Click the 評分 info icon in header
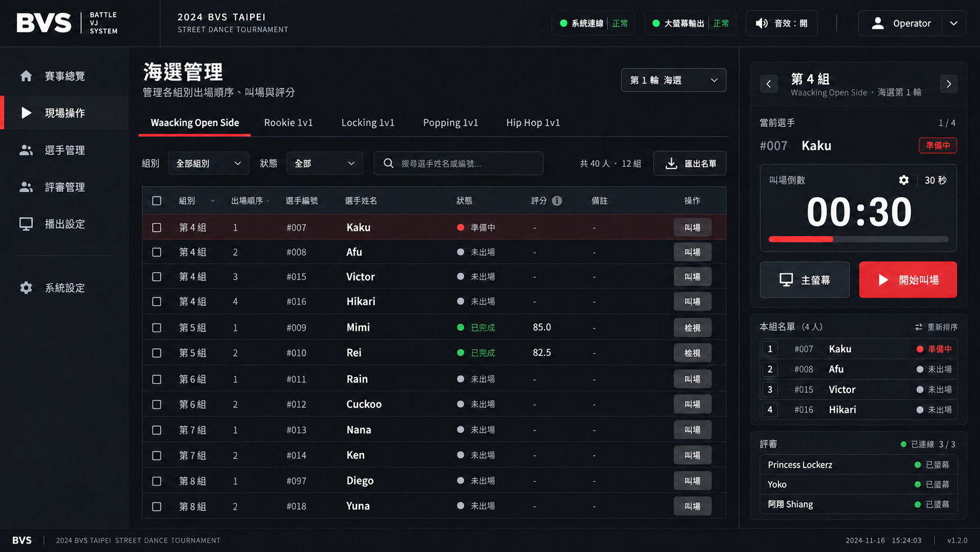Screen dimensions: 980x552 pyautogui.click(x=557, y=201)
